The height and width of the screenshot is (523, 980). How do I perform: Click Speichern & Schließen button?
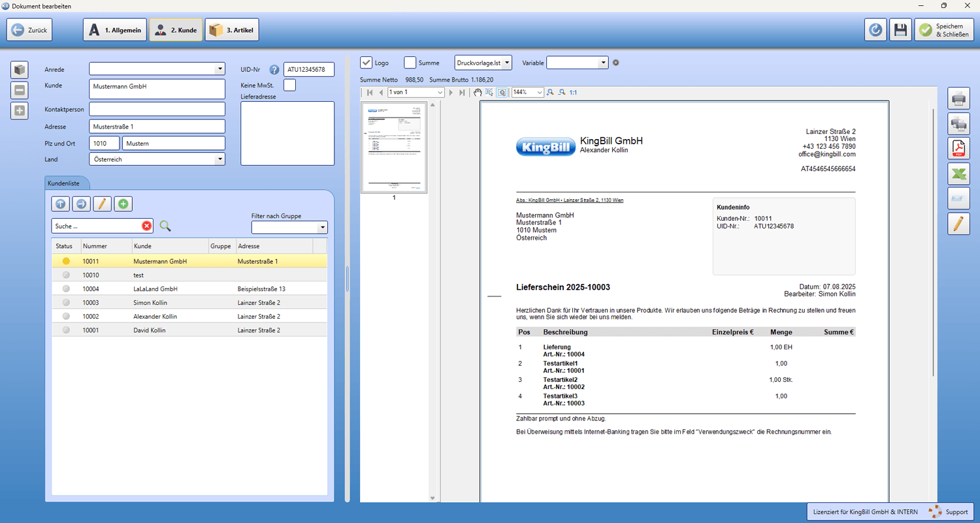pos(944,30)
